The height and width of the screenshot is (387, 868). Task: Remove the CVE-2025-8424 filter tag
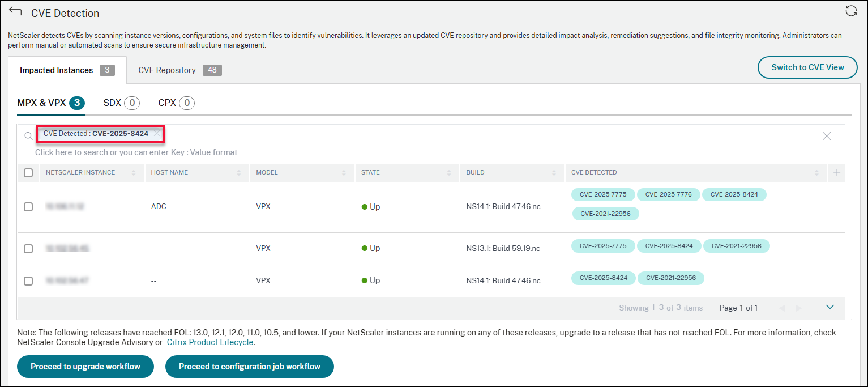tap(157, 134)
